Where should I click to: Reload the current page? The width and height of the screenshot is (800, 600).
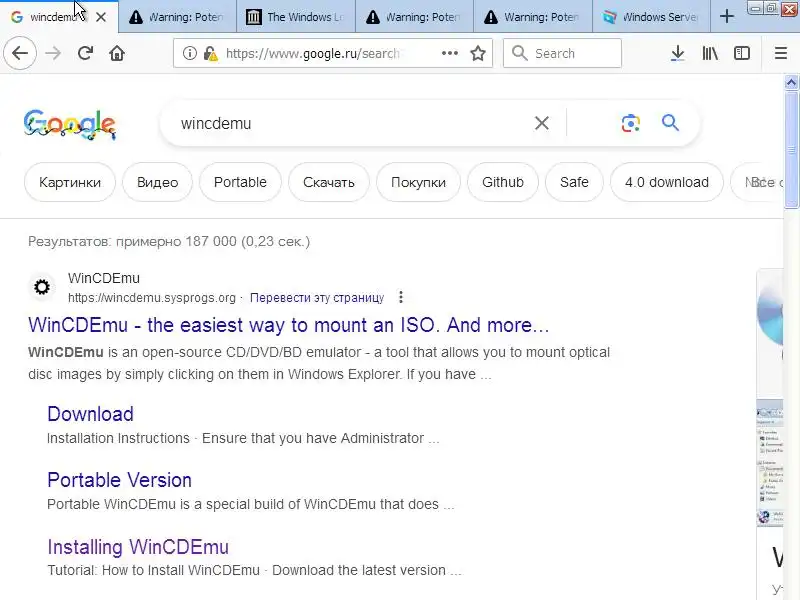click(85, 53)
